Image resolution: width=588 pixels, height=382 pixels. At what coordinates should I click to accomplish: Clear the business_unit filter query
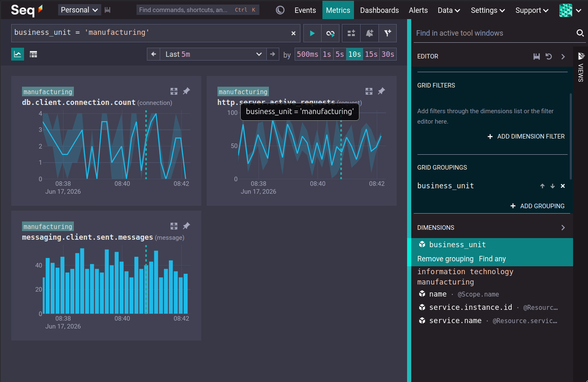click(293, 33)
